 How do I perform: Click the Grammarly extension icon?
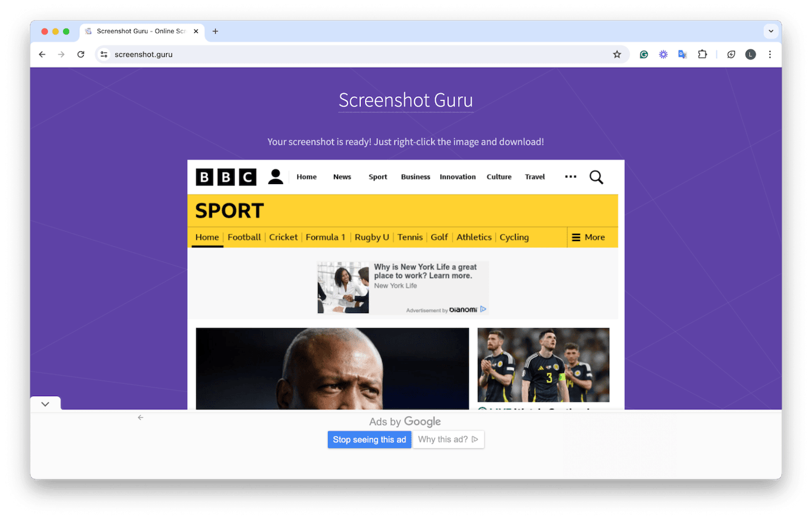(x=644, y=55)
